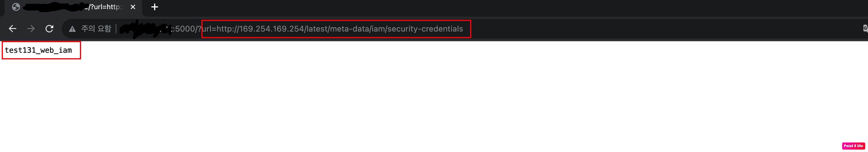Click security-credentials at the URL end
The height and width of the screenshot is (152, 868).
point(425,29)
